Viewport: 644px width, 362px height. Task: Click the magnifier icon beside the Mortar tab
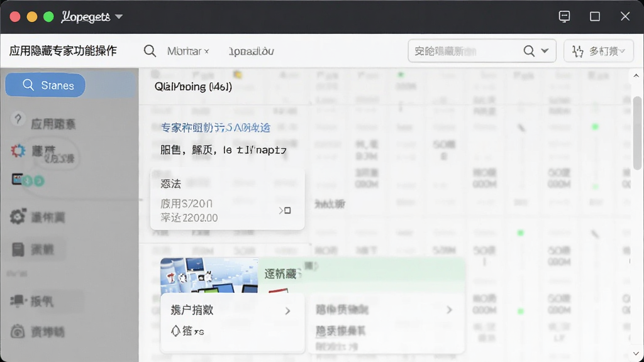point(150,51)
